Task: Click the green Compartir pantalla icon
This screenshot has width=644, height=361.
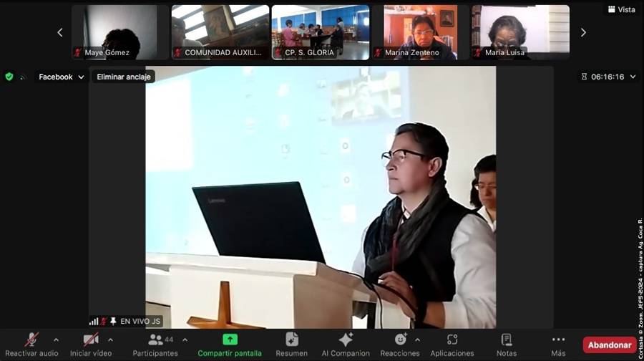Action: [230, 340]
